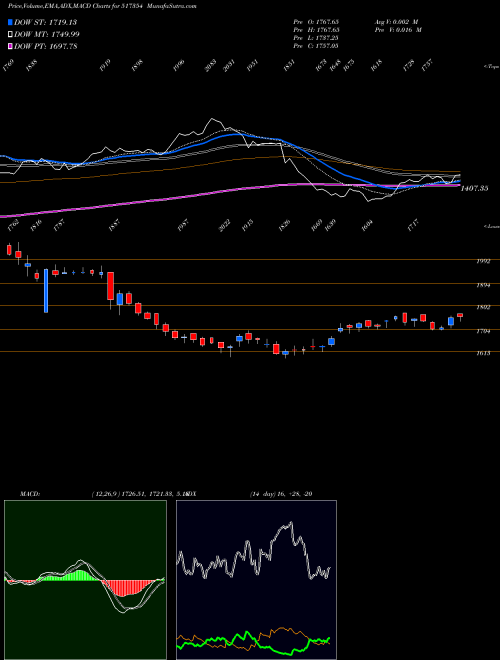
Task: Click the 'Avg V: 0.002 M' volume text
Action: click(396, 22)
